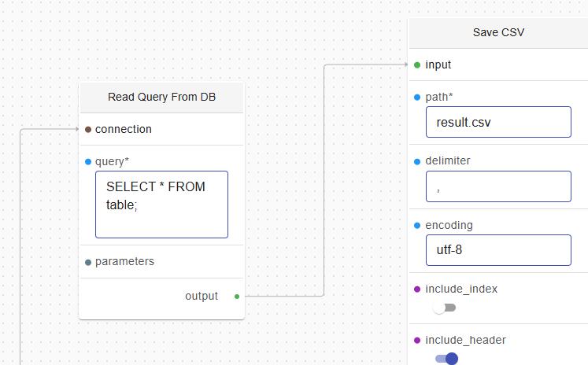Disable the include_header toggle switch

pos(446,359)
